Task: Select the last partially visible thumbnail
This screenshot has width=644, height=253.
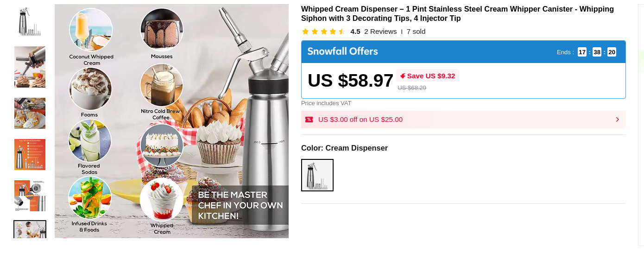Action: [30, 229]
